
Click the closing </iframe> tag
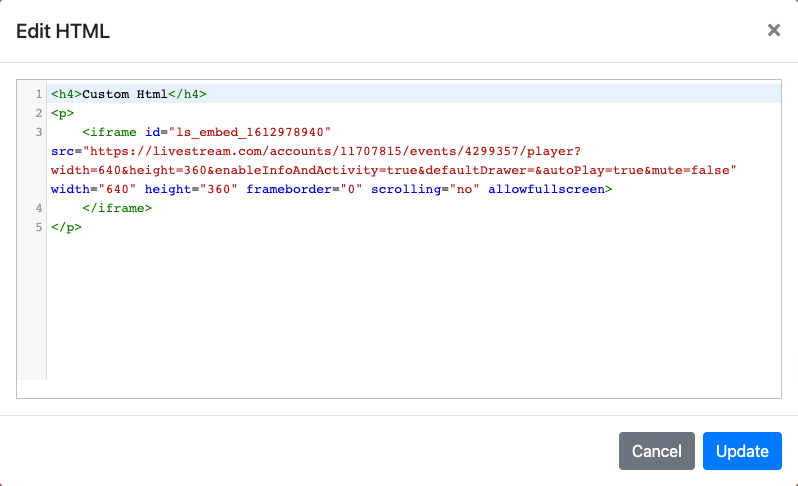[x=117, y=208]
